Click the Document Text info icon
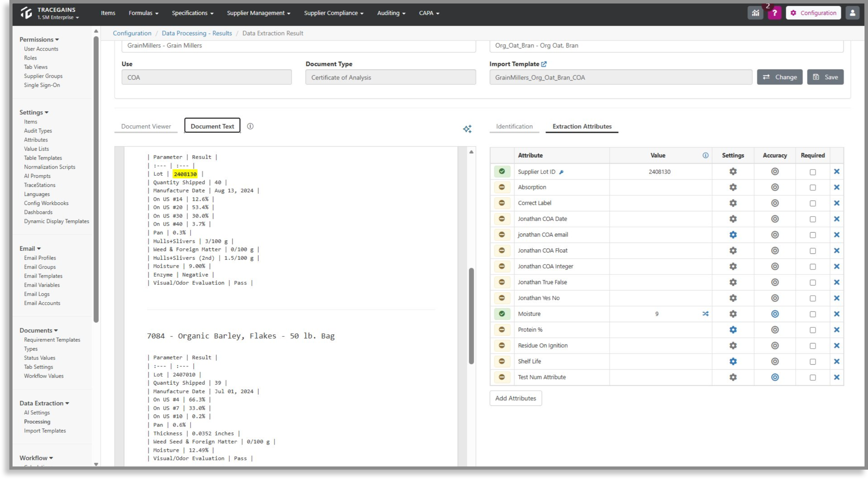This screenshot has height=479, width=868. [x=250, y=126]
